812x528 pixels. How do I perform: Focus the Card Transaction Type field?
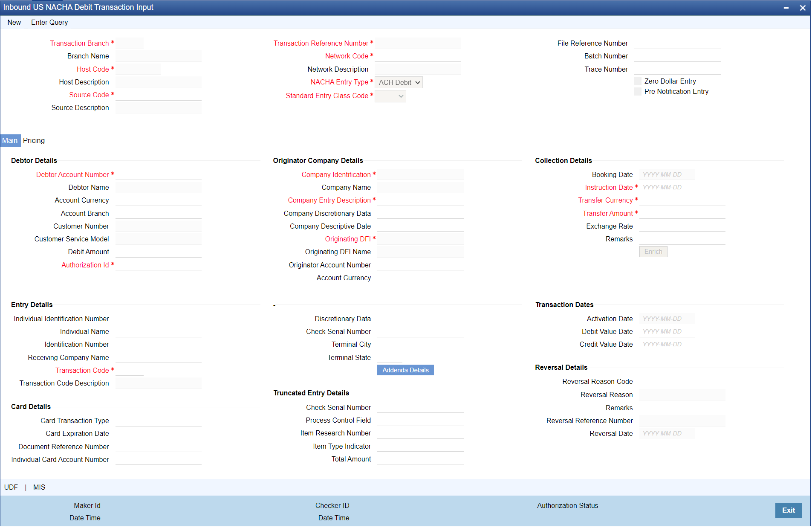coord(158,421)
